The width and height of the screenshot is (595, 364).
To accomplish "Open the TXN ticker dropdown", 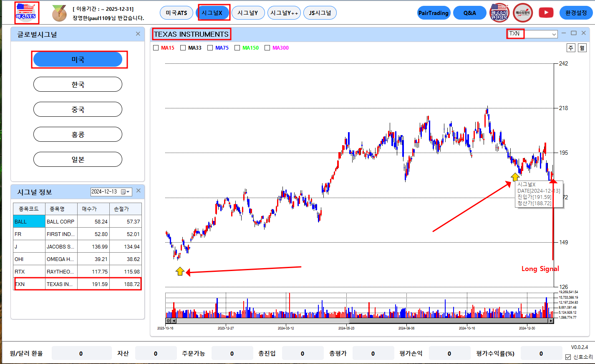I will (554, 34).
